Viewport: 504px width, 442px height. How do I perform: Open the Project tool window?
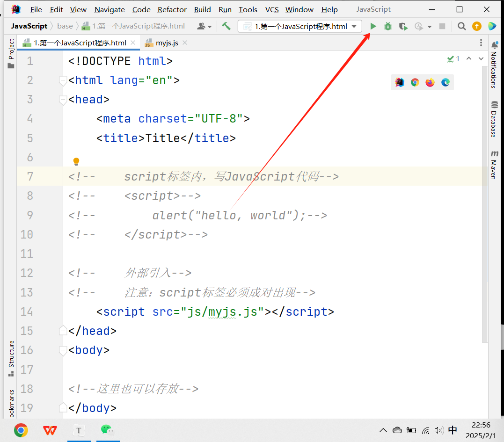[x=11, y=53]
